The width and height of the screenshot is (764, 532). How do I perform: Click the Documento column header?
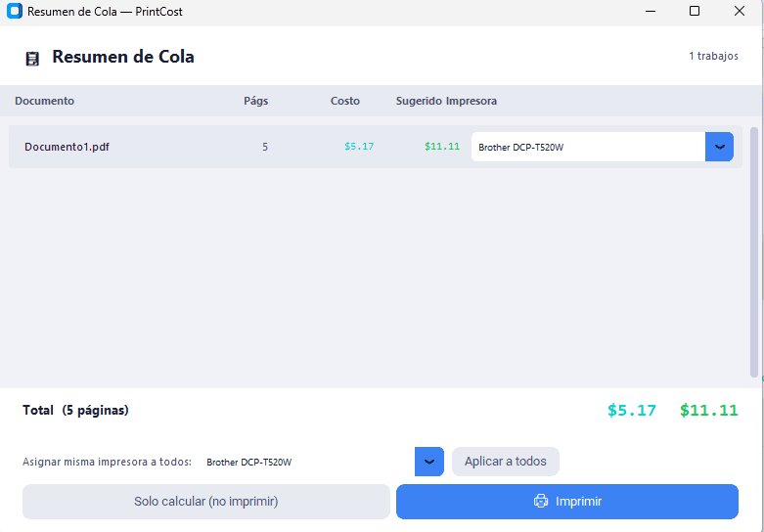pos(44,101)
